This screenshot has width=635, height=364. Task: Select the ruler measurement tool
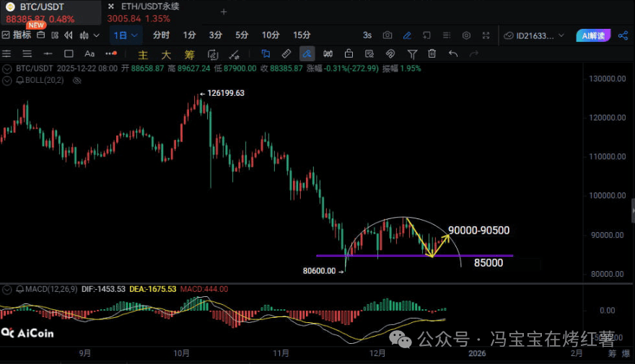[286, 53]
